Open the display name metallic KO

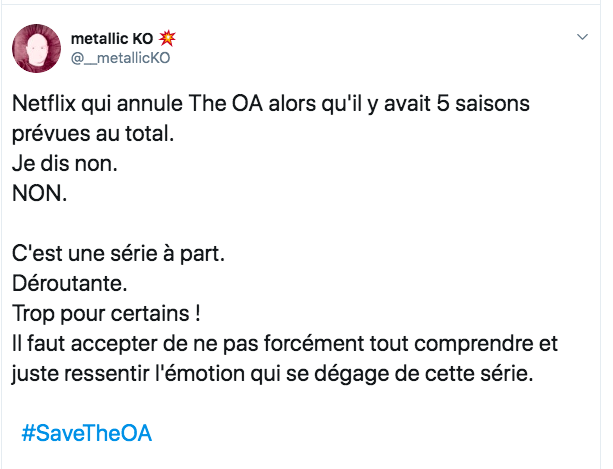coord(112,38)
